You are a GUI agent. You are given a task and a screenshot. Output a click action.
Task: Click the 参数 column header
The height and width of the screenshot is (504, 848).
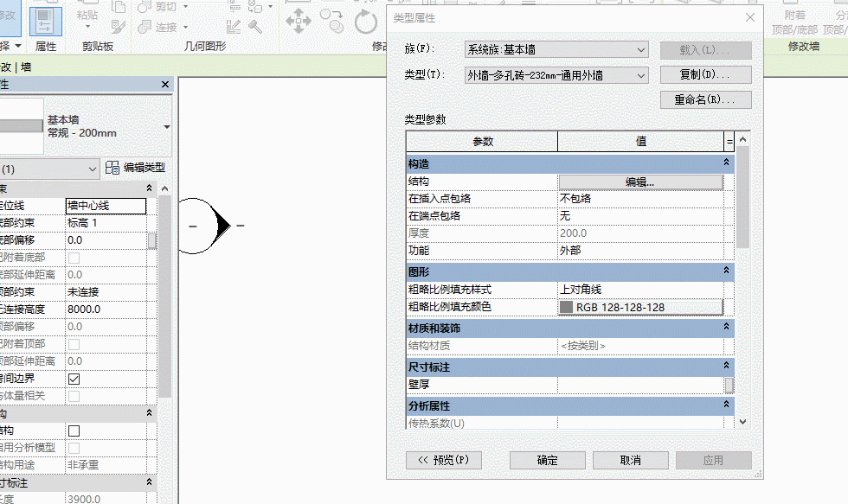pyautogui.click(x=483, y=142)
